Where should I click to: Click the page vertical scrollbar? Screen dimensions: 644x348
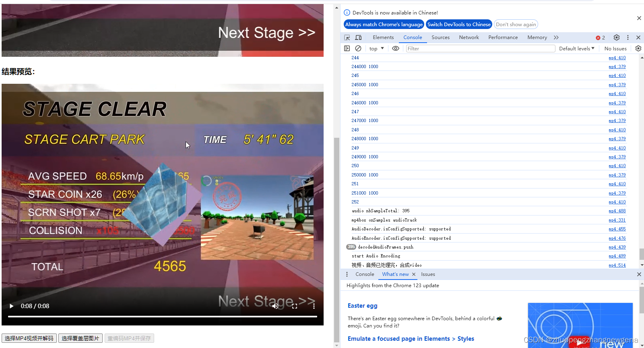click(x=336, y=240)
